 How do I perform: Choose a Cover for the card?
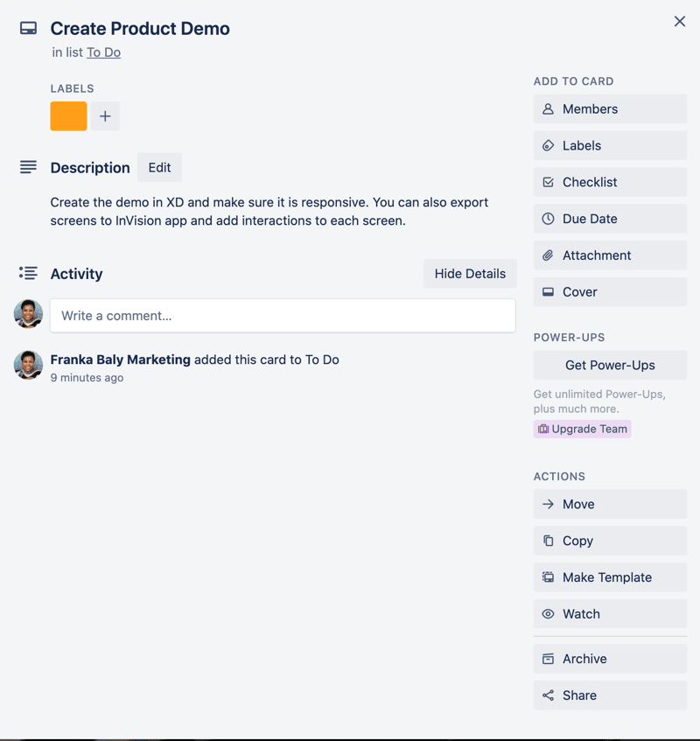[610, 292]
